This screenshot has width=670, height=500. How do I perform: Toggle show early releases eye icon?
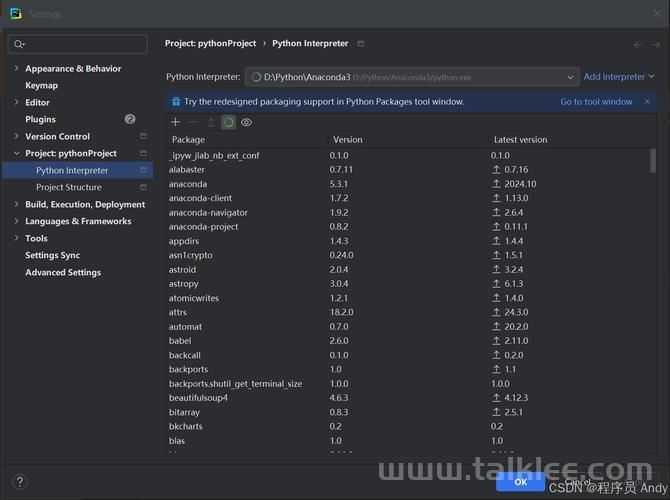(247, 122)
